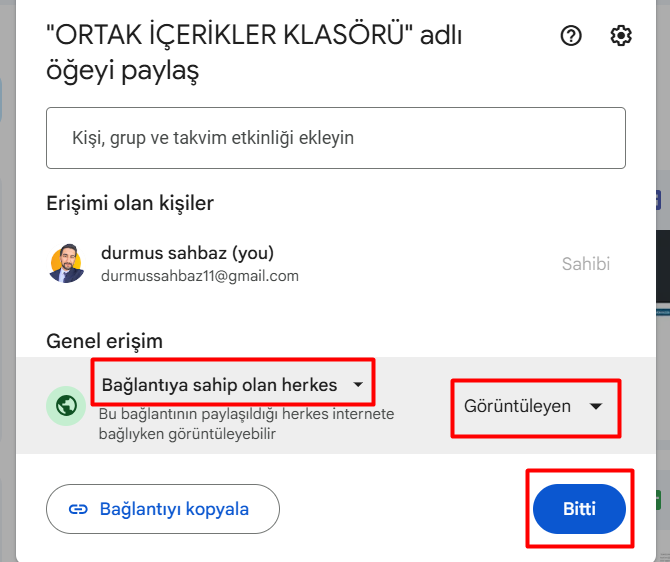Click the blue "Bitti" button
The width and height of the screenshot is (670, 562).
tap(579, 509)
